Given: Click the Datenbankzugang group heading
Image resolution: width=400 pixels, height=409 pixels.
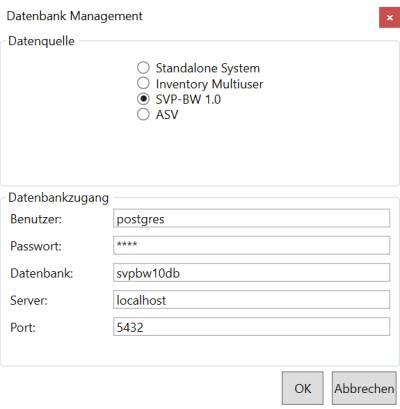Looking at the screenshot, I should coord(59,198).
